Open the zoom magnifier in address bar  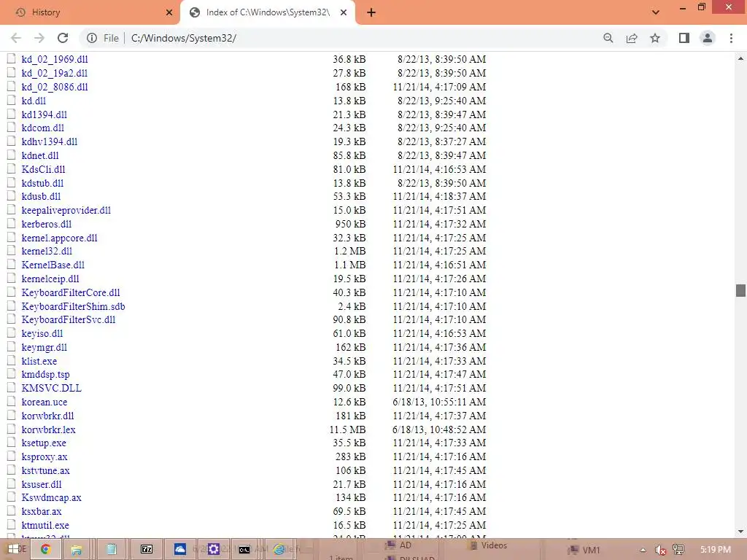pyautogui.click(x=608, y=38)
